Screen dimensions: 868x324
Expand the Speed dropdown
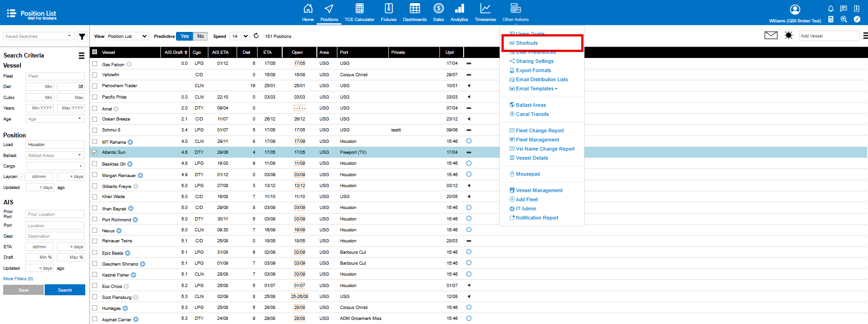(239, 37)
